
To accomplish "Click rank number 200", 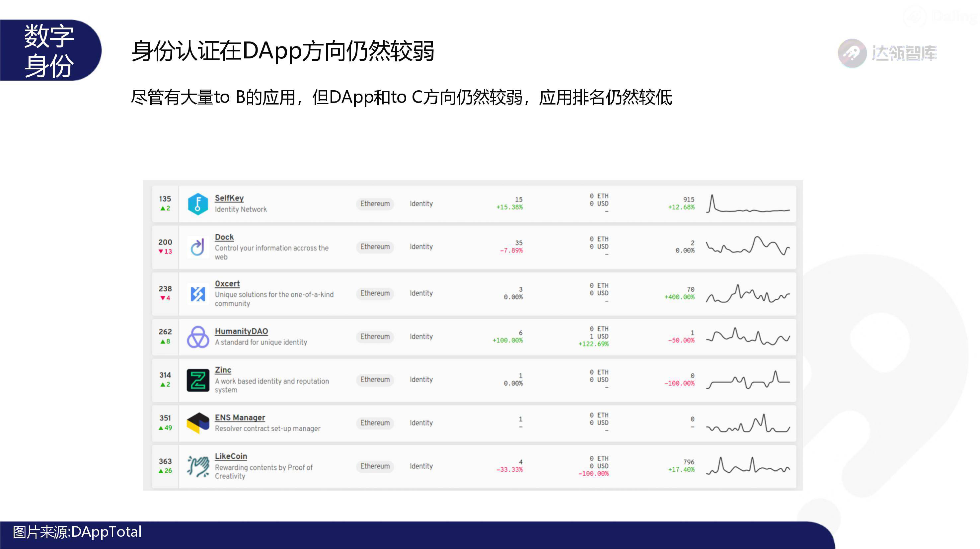I will click(x=165, y=242).
